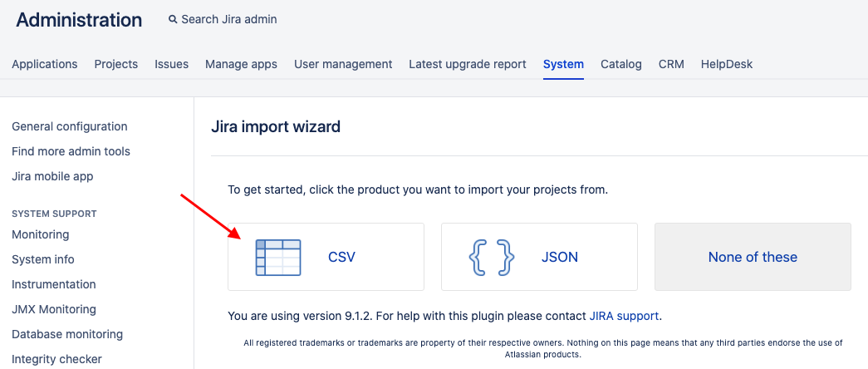Click the JSON curly braces icon
Image resolution: width=868 pixels, height=369 pixels.
coord(492,257)
